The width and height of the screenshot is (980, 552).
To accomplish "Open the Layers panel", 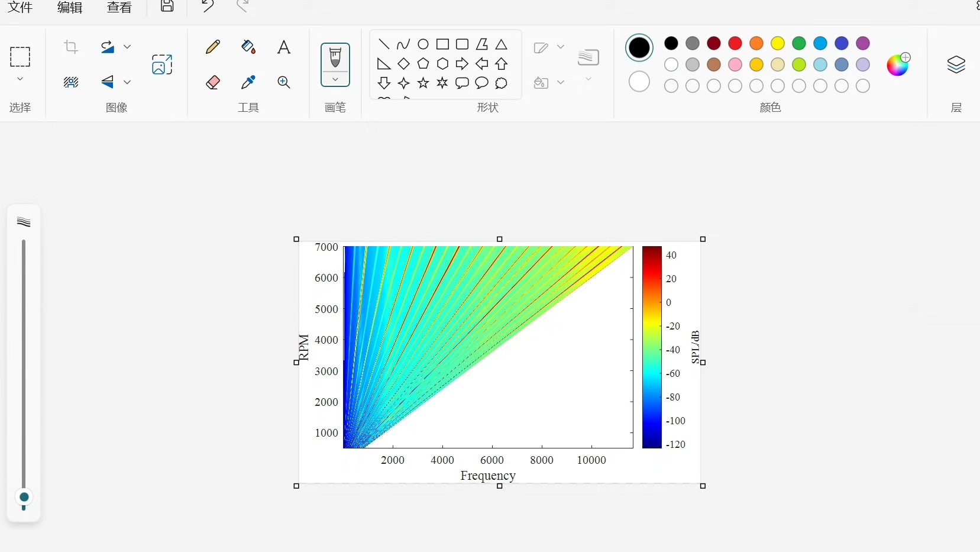I will [x=956, y=65].
